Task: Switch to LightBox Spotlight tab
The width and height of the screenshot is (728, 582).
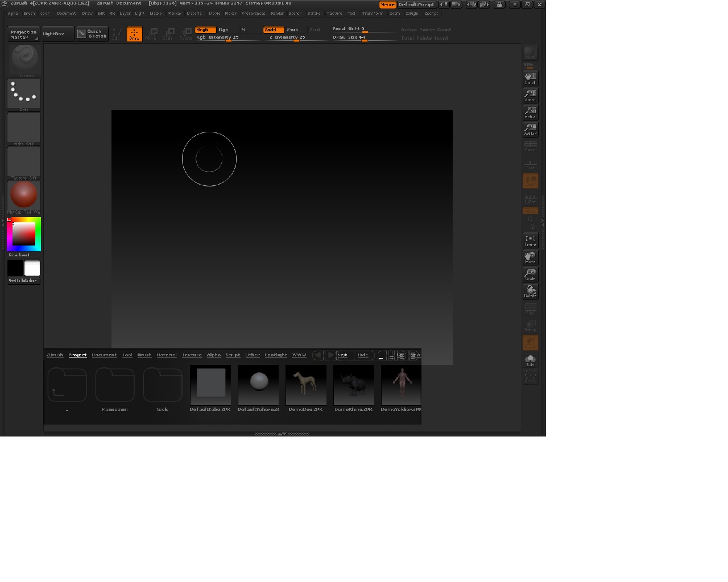Action: [x=276, y=355]
